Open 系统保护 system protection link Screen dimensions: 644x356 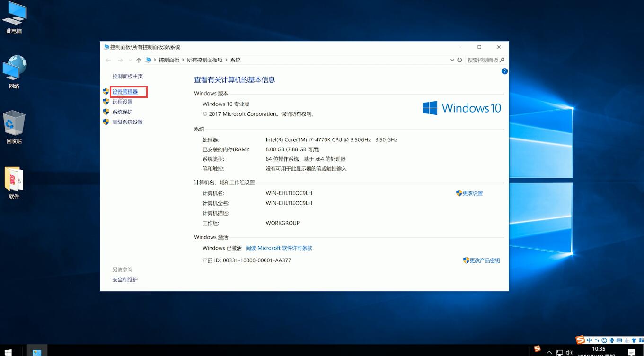click(122, 112)
